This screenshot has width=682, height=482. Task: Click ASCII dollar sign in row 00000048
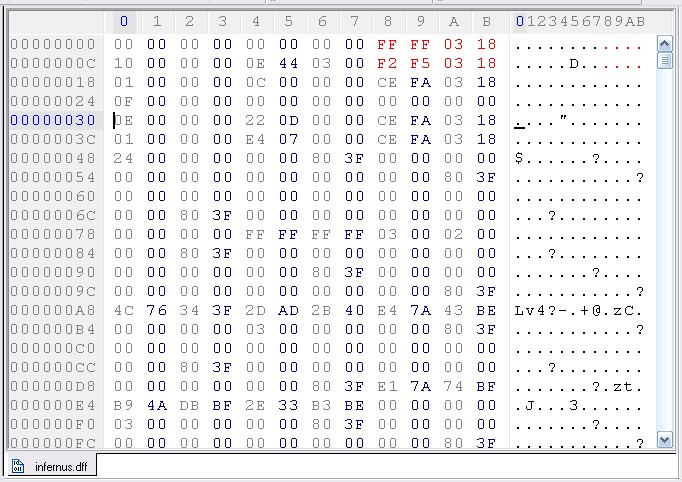click(519, 158)
